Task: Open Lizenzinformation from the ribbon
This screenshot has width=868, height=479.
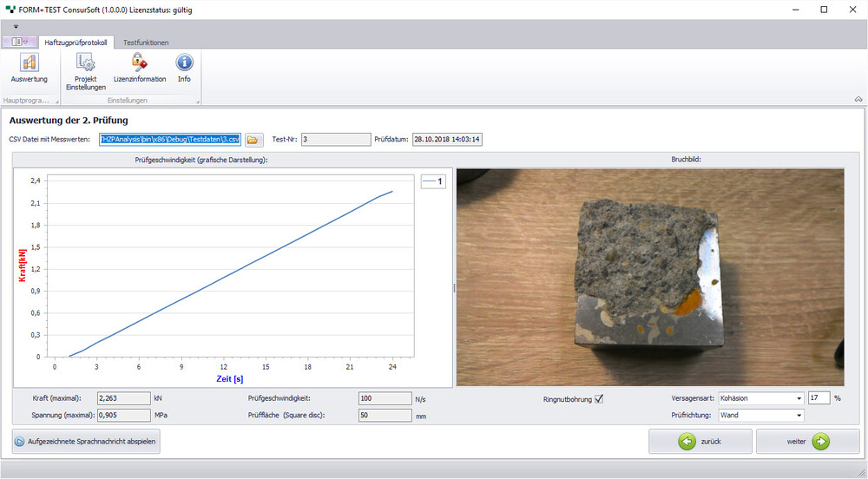Action: tap(139, 68)
